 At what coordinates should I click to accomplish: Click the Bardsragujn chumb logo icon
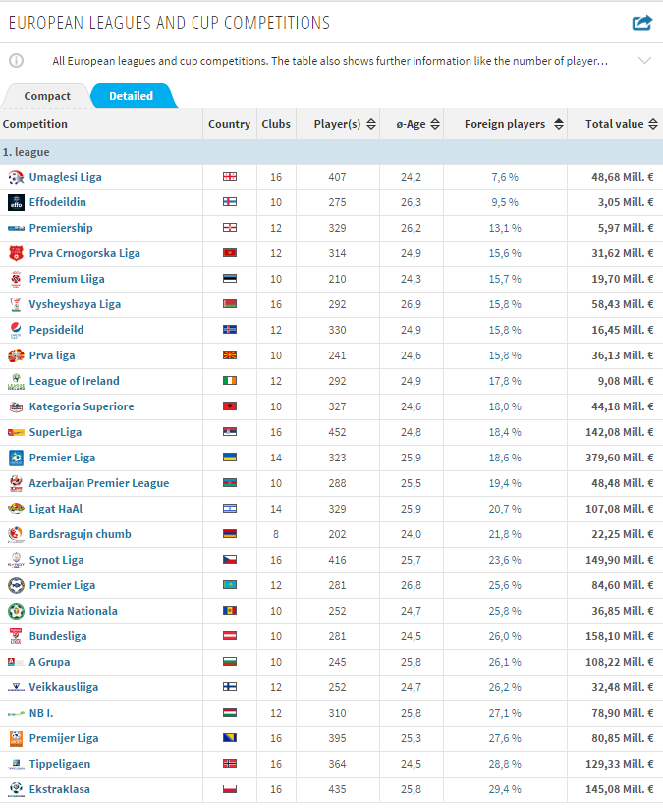tap(16, 534)
